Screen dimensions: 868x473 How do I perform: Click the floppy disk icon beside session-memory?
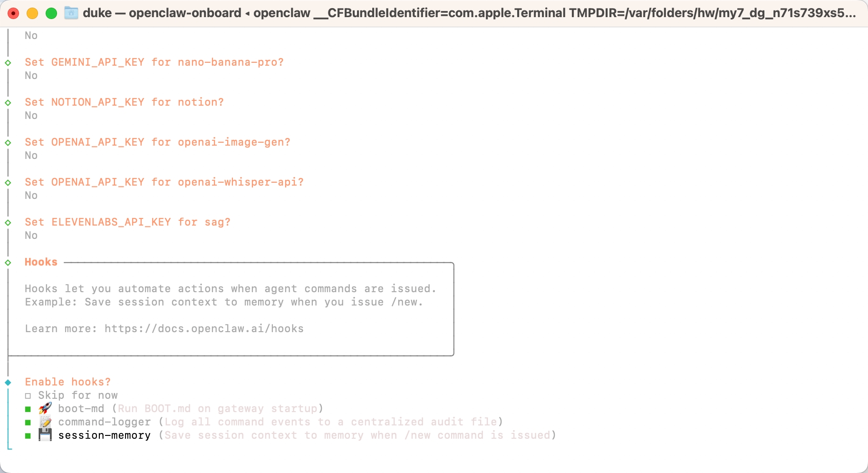tap(45, 435)
